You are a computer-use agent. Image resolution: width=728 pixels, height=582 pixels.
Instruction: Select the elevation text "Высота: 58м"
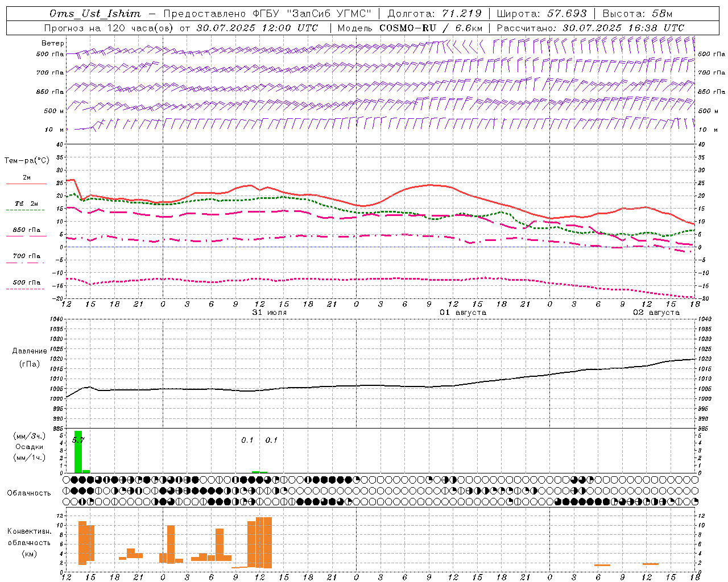[638, 14]
